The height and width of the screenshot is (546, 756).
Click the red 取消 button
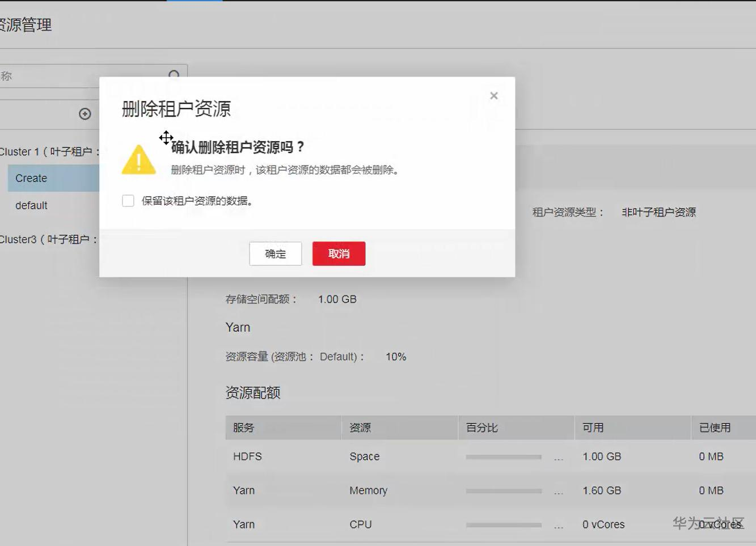[339, 253]
